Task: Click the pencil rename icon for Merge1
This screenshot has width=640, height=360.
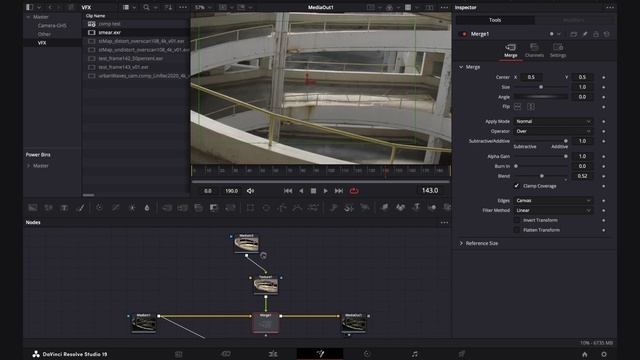Action: coord(585,34)
